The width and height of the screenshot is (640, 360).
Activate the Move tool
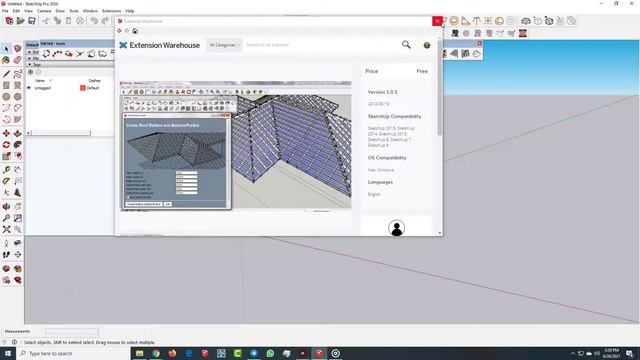pyautogui.click(x=6, y=133)
